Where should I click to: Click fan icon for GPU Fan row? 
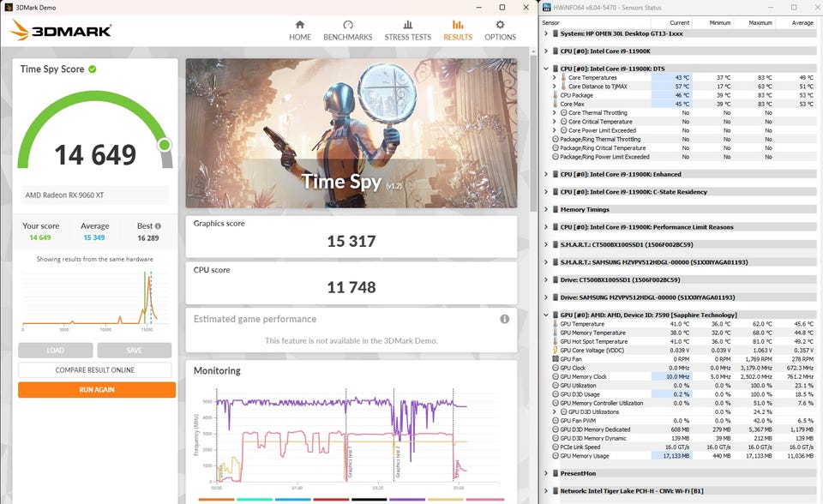point(556,359)
